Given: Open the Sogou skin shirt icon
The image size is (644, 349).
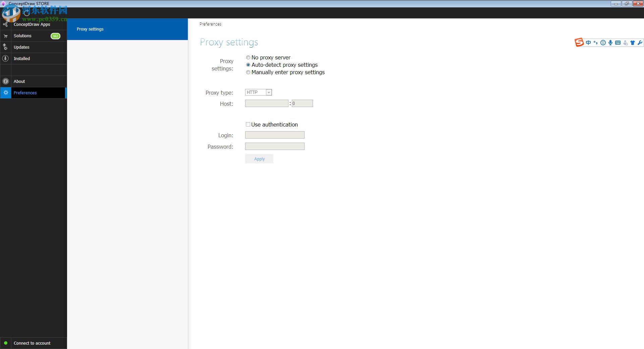Looking at the screenshot, I should click(x=633, y=43).
